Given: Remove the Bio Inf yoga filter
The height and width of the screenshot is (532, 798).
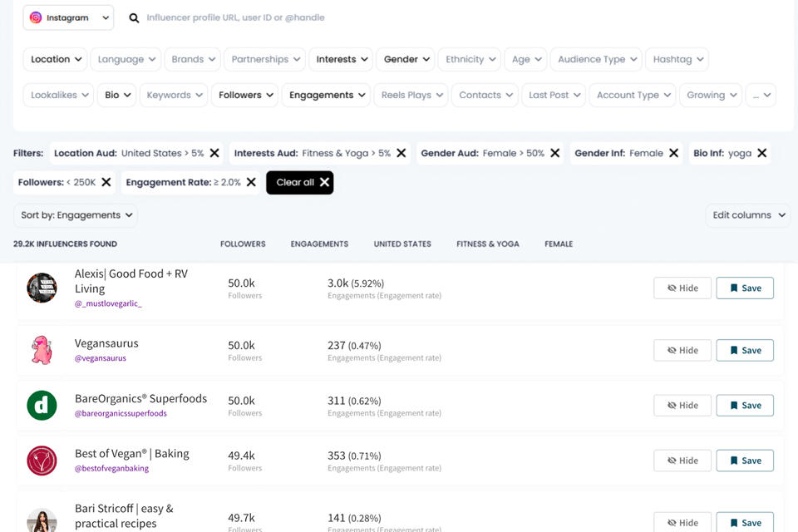Looking at the screenshot, I should coord(762,153).
